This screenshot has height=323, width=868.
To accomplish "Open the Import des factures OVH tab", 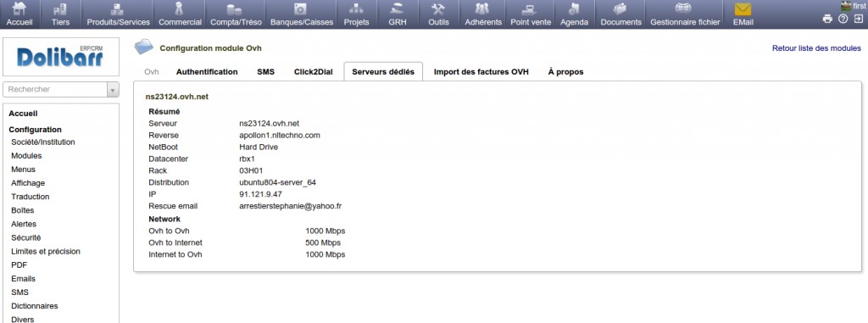I will [x=481, y=72].
